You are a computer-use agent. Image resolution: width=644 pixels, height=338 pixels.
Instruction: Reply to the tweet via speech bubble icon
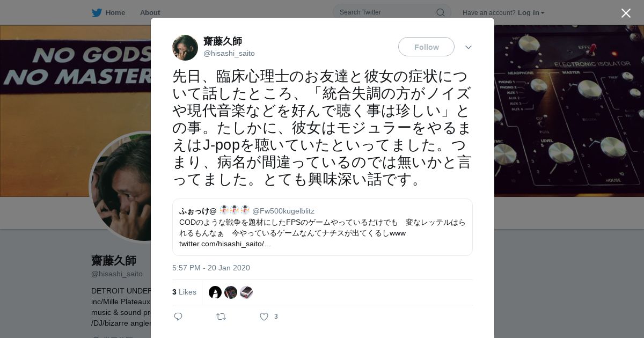click(178, 317)
